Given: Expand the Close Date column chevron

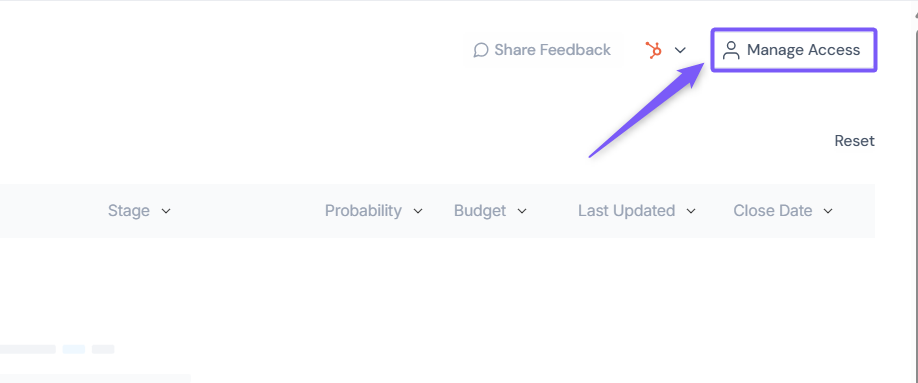Looking at the screenshot, I should coord(828,211).
